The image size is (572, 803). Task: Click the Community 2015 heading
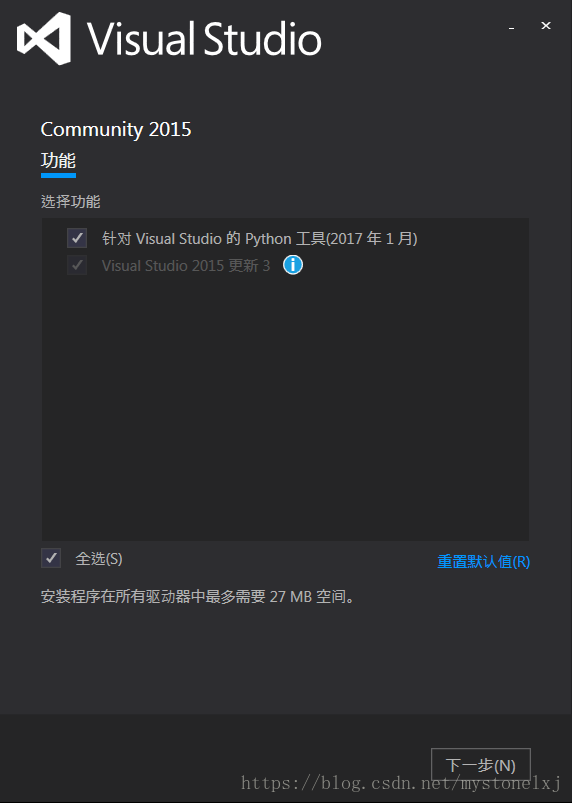tap(116, 129)
